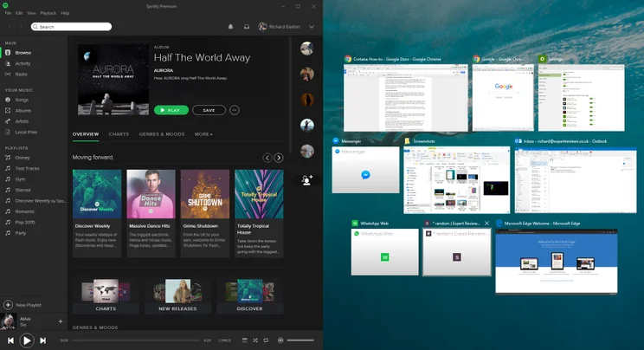Viewport: 644px width, 350px height.
Task: Open the inbox icon beside the bell
Action: (x=247, y=27)
